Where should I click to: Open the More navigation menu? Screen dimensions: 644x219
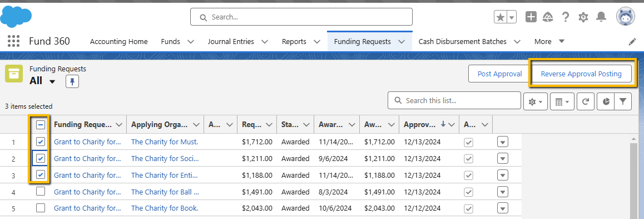click(549, 42)
